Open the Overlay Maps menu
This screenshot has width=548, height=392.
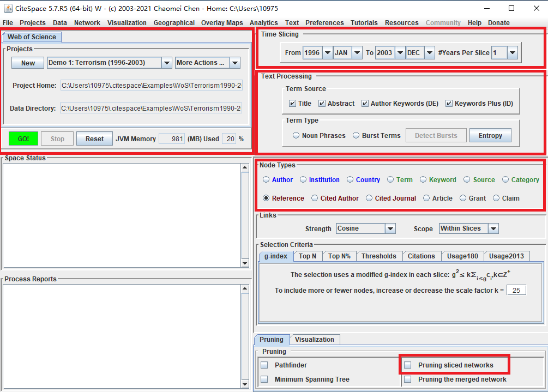click(x=222, y=23)
